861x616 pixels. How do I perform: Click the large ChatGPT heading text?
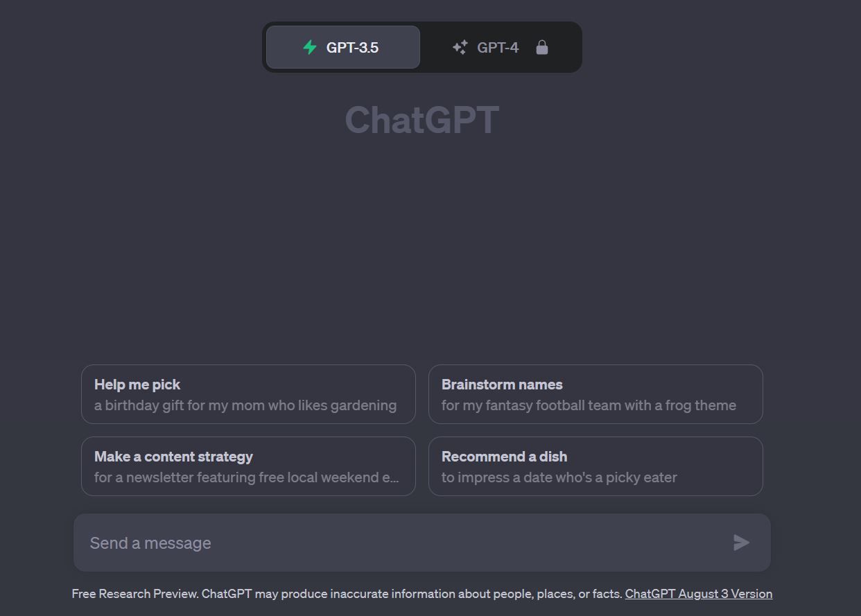click(421, 120)
